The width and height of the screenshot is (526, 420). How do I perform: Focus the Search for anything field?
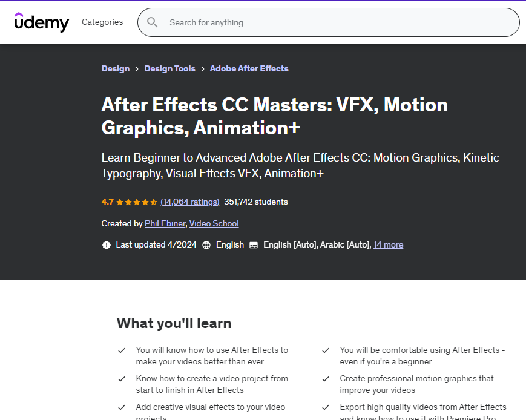[x=339, y=22]
